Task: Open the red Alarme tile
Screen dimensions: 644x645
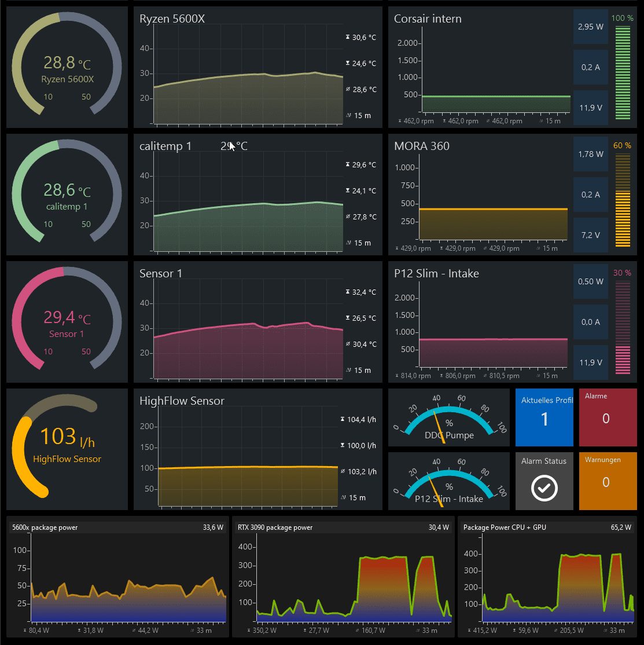Action: coord(608,417)
